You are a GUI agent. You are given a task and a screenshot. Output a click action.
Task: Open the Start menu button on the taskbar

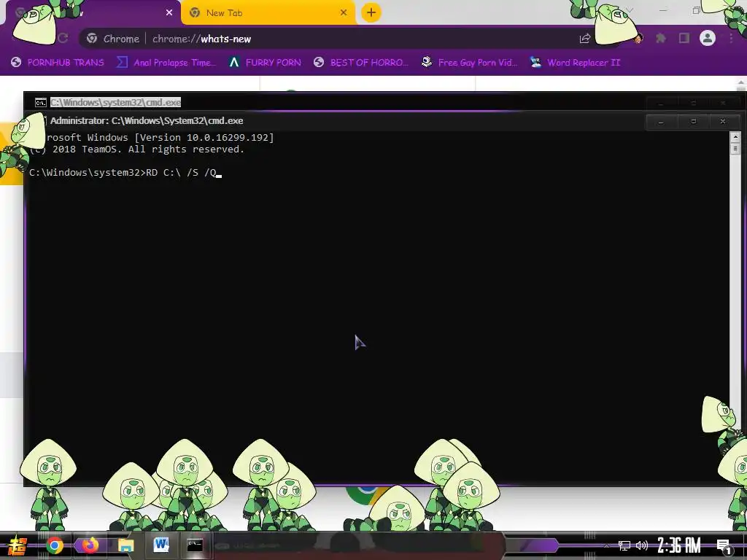pyautogui.click(x=18, y=545)
